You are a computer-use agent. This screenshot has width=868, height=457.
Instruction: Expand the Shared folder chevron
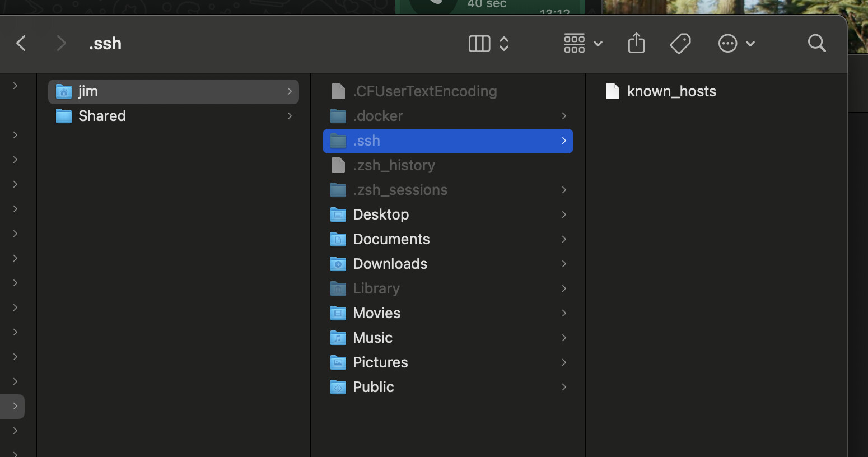point(290,116)
